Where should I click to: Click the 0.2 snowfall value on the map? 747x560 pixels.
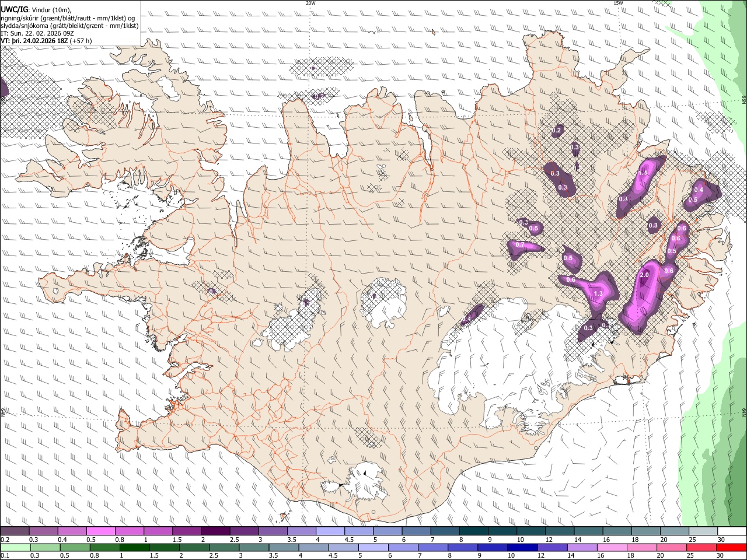[557, 130]
